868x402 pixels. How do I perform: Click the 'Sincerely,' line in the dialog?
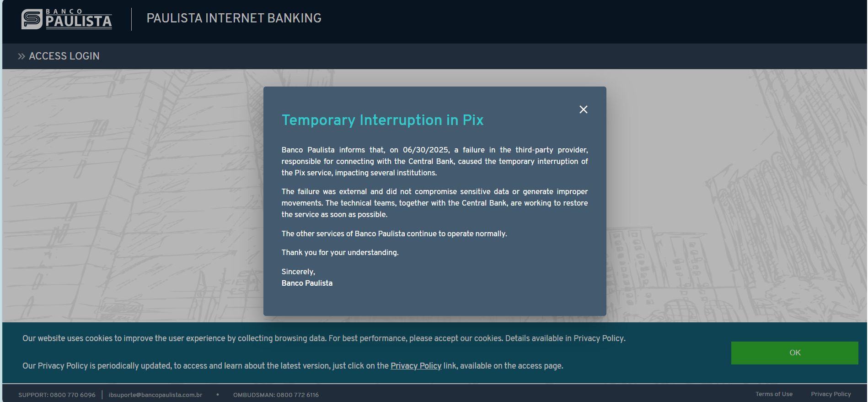pyautogui.click(x=298, y=272)
